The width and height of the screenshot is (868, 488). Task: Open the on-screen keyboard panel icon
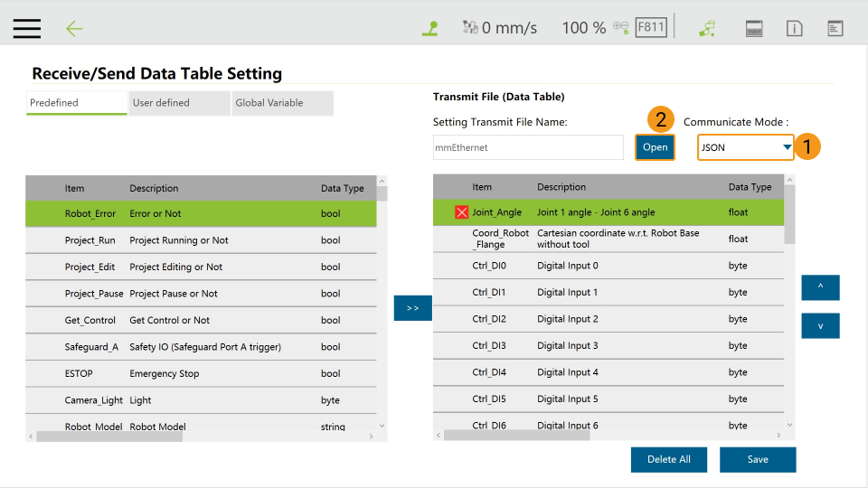tap(754, 28)
